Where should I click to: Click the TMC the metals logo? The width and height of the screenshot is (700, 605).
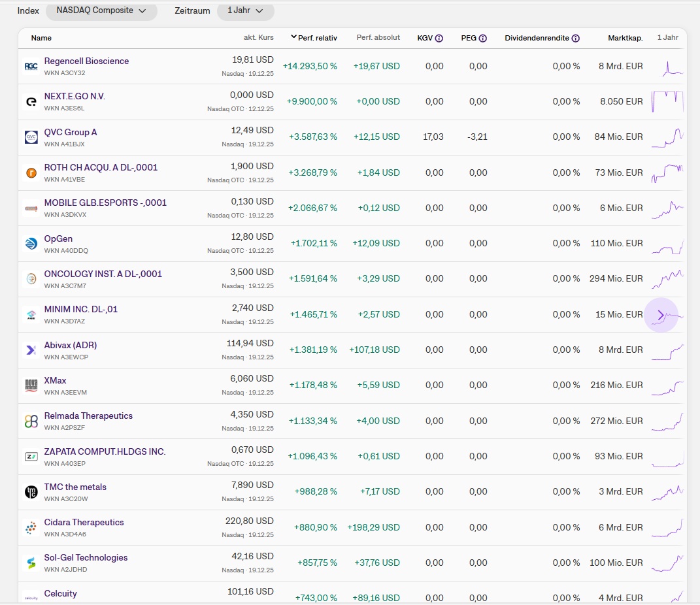click(31, 492)
